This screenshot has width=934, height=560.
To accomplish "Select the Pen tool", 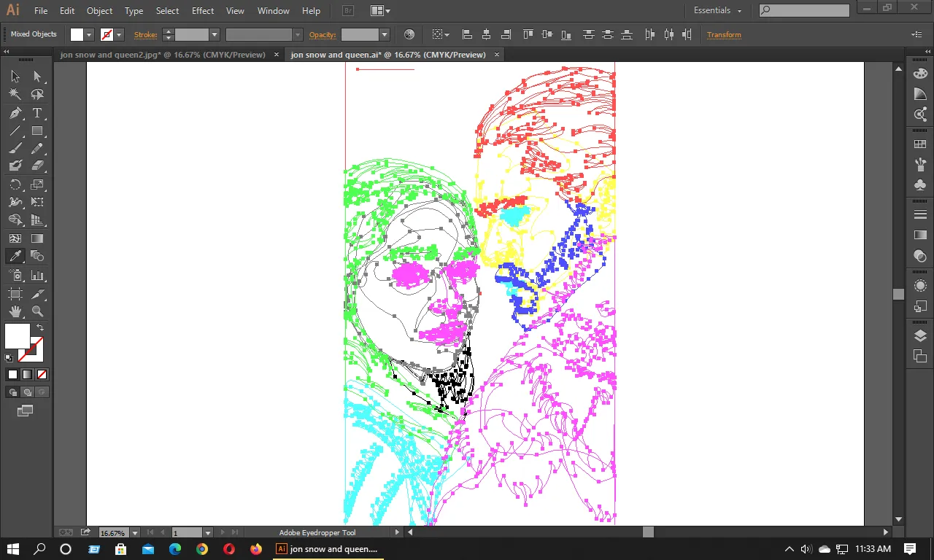I will (x=15, y=113).
